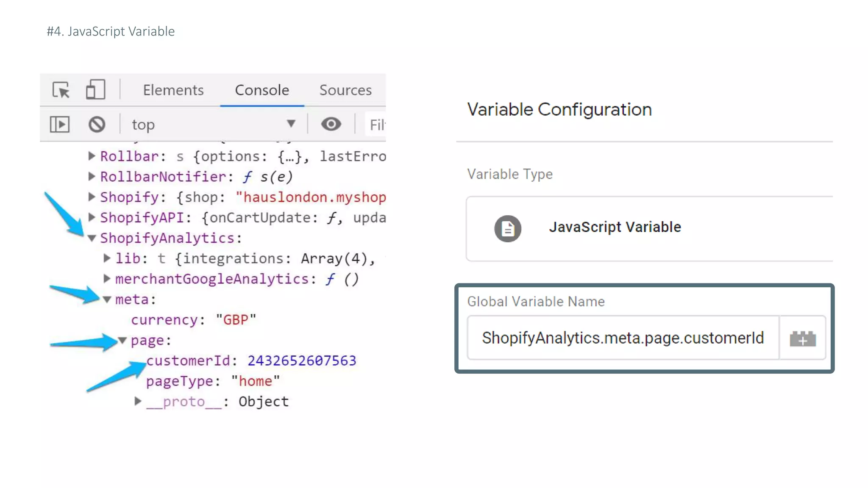The width and height of the screenshot is (868, 488).
Task: Switch to the Console tab
Action: click(x=262, y=90)
